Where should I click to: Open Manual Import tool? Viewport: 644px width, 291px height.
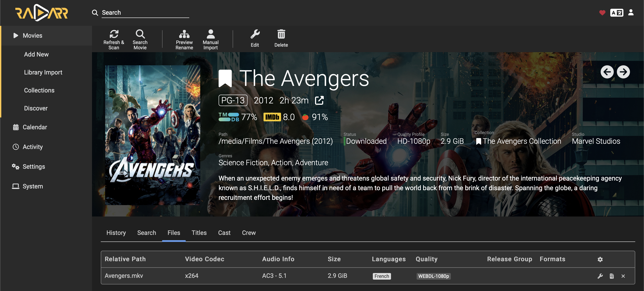211,39
